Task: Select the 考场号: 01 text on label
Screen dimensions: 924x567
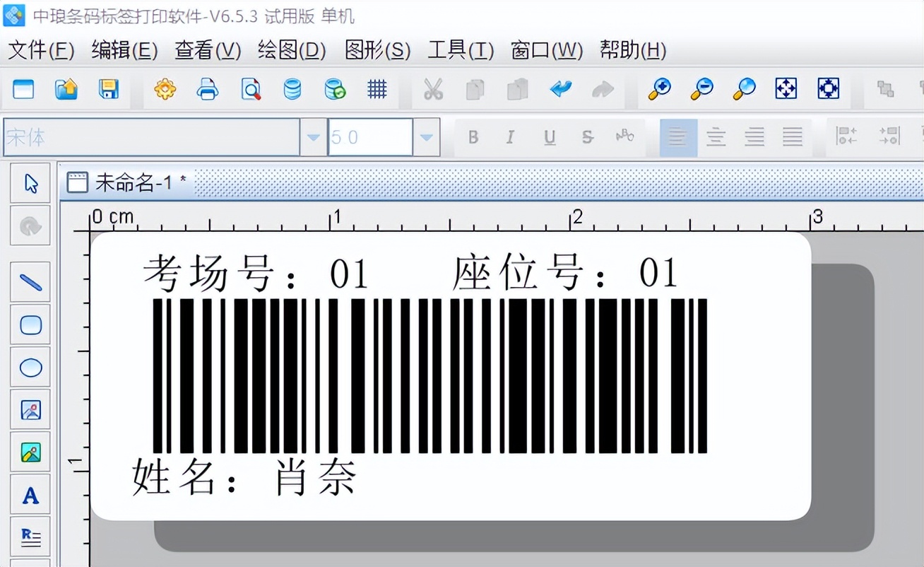Action: tap(255, 274)
